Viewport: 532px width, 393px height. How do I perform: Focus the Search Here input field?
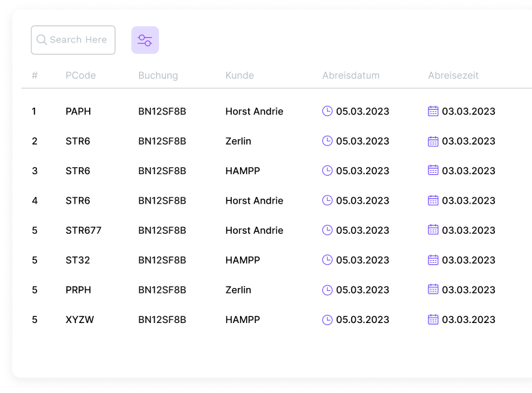point(78,40)
